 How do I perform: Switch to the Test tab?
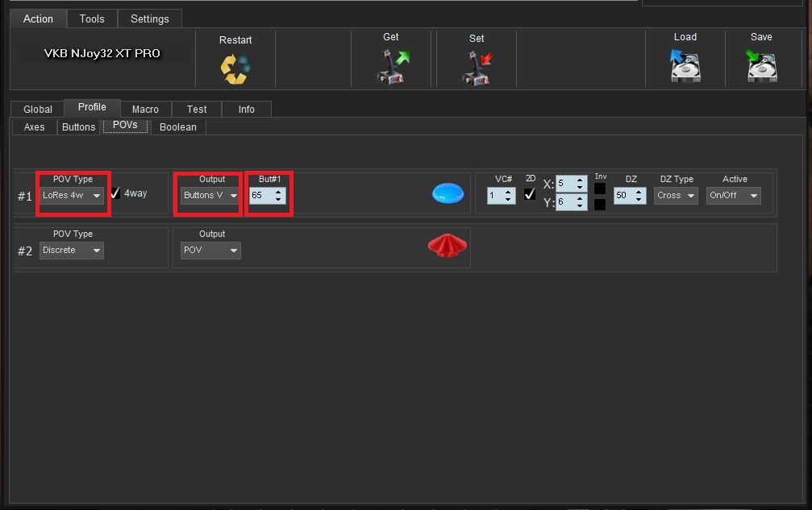197,109
